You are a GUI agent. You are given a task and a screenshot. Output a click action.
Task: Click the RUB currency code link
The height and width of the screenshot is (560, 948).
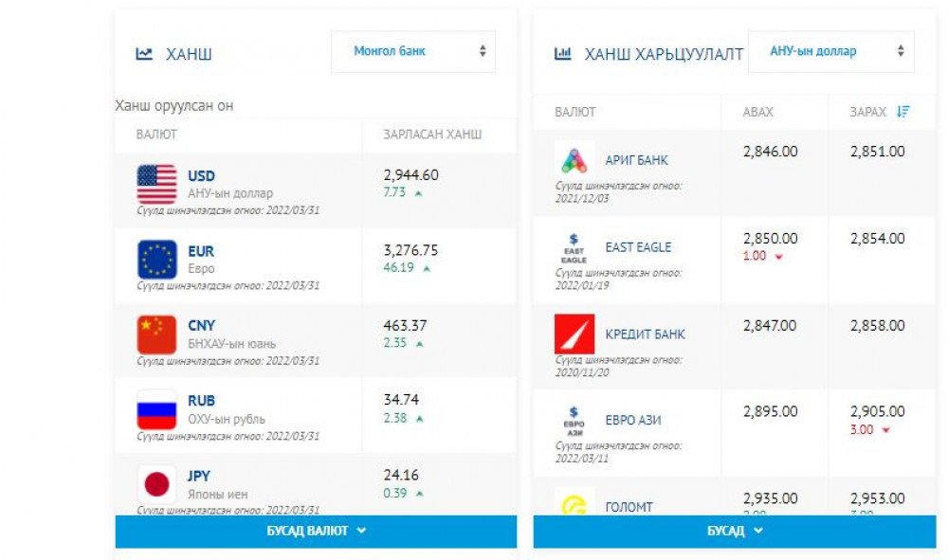[x=201, y=401]
